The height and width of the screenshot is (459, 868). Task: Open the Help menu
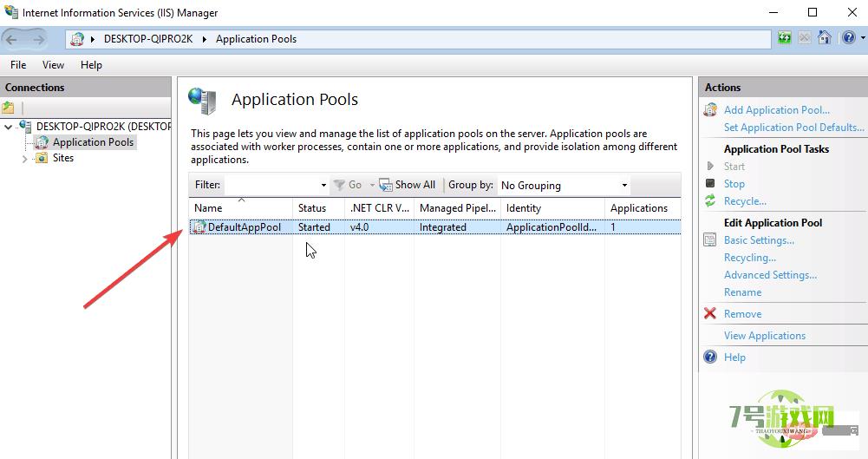tap(91, 65)
